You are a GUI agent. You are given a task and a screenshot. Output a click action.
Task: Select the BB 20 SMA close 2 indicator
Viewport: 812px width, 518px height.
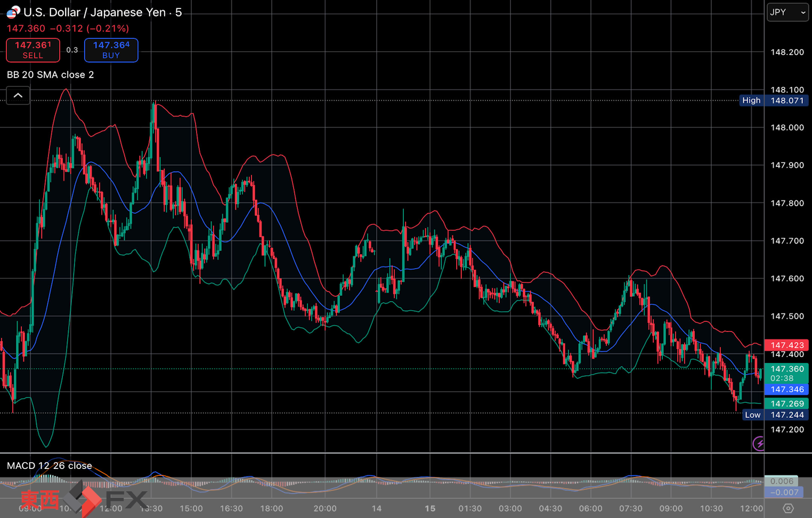[x=51, y=75]
